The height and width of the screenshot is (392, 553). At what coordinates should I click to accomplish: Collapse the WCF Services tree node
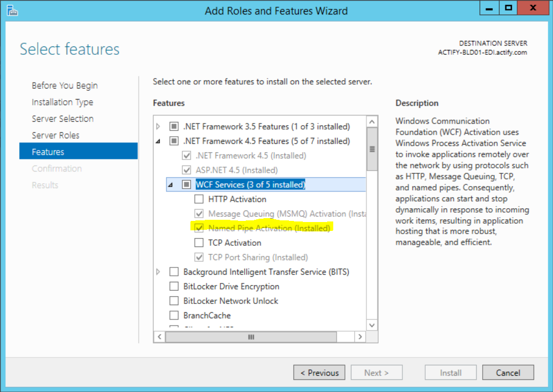pos(171,185)
